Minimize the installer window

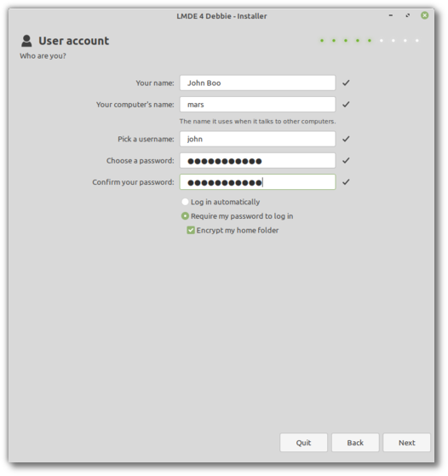(x=391, y=15)
